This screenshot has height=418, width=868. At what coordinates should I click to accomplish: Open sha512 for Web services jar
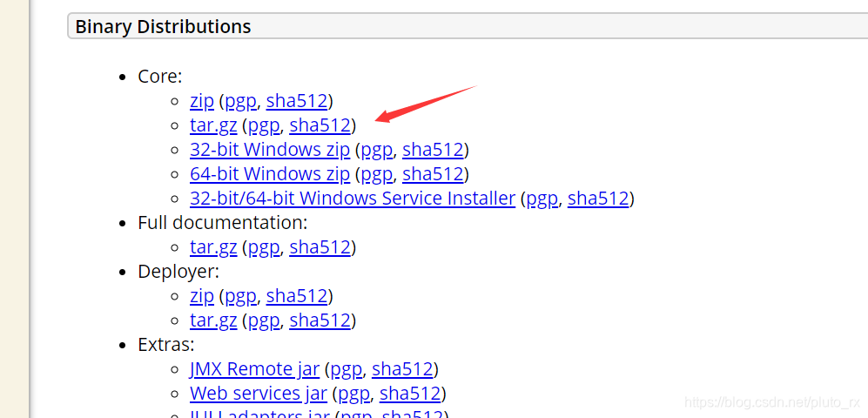pyautogui.click(x=410, y=394)
